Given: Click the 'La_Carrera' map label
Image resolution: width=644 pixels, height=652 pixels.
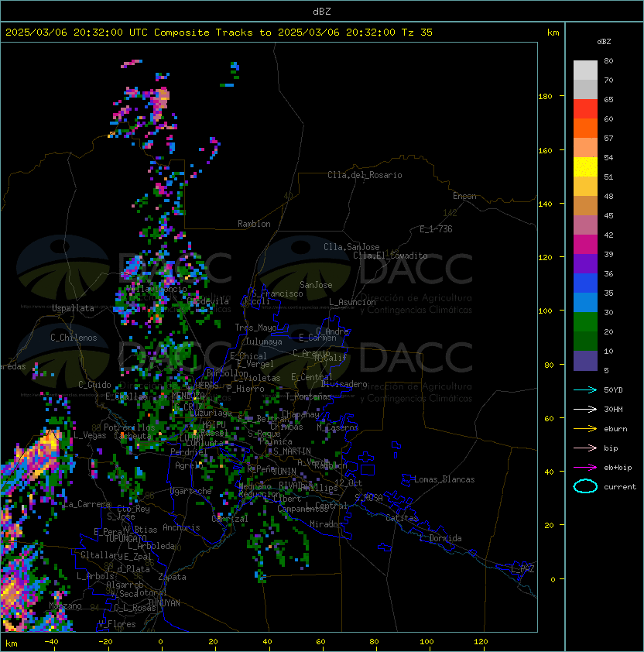Looking at the screenshot, I should 87,504.
